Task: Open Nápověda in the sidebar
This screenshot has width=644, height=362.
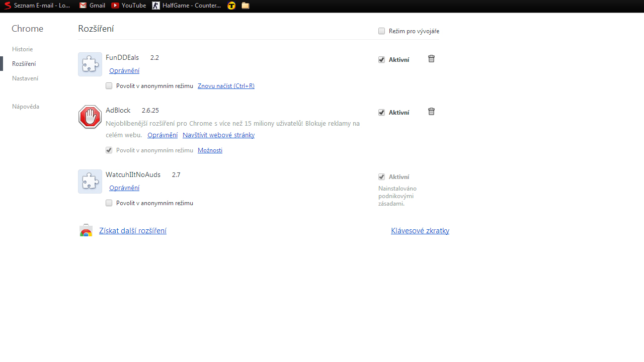Action: pyautogui.click(x=26, y=107)
